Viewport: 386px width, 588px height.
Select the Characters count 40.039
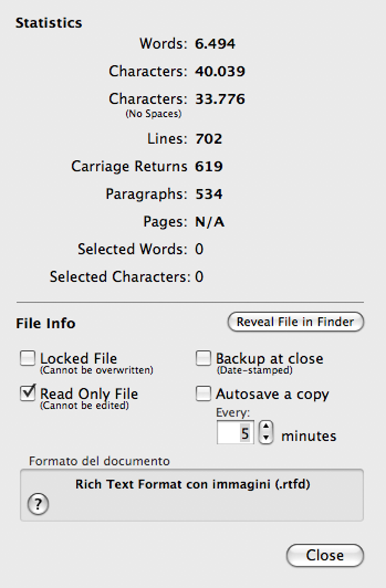220,71
